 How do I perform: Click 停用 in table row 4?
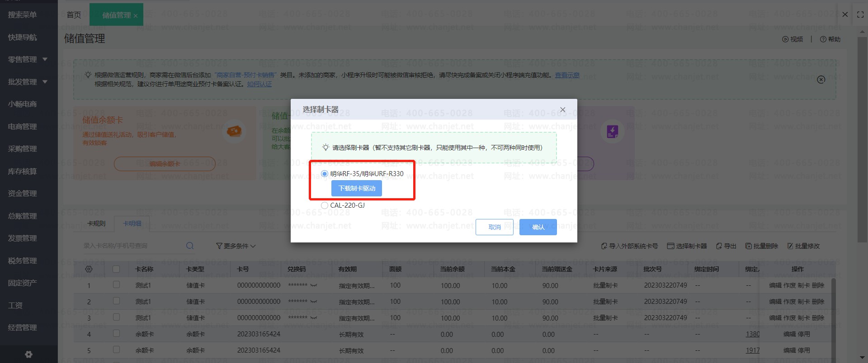(x=804, y=334)
